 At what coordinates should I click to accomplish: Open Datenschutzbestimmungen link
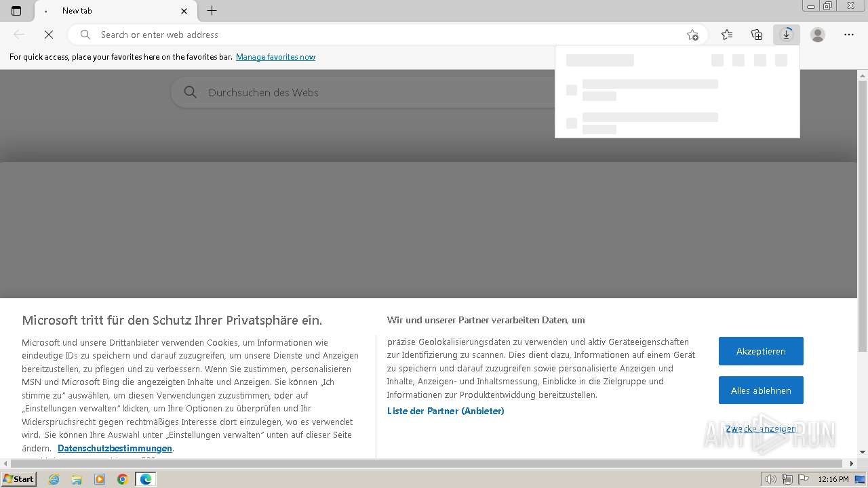click(x=115, y=448)
